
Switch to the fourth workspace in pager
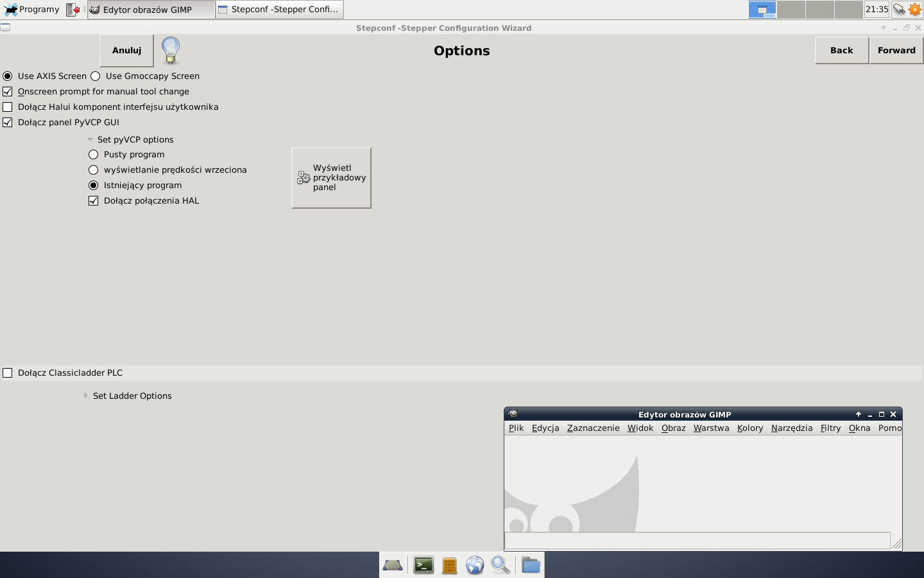click(x=848, y=10)
